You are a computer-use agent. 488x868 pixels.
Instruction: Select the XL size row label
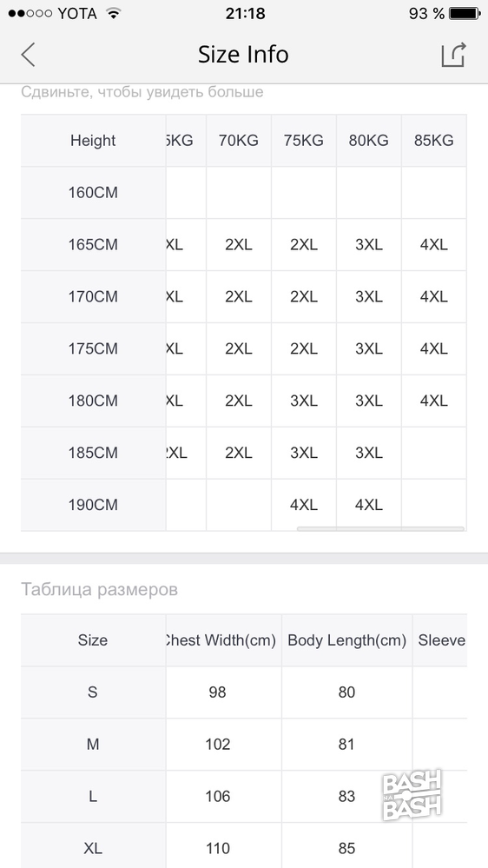tap(93, 848)
